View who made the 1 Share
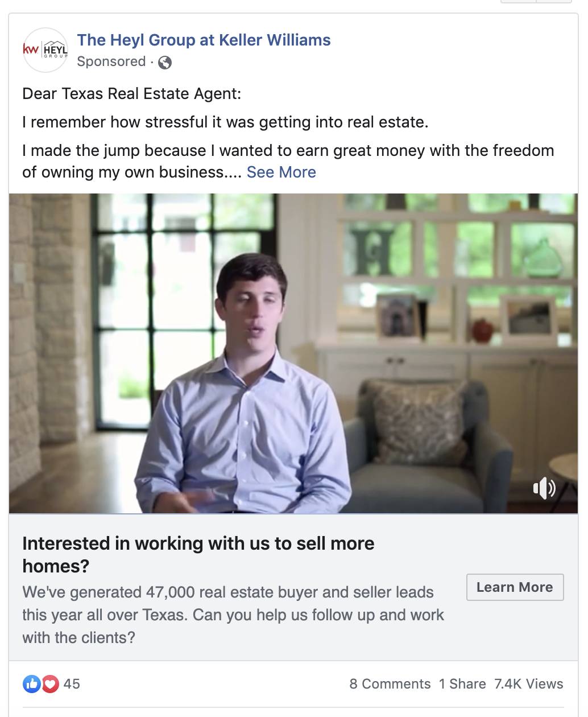 (x=462, y=684)
